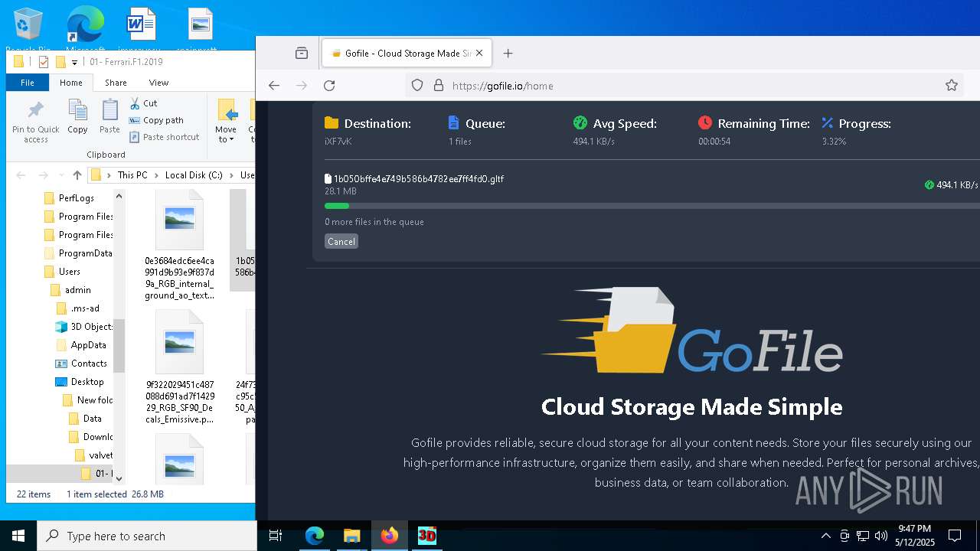This screenshot has width=980, height=551.
Task: Click the Copy ribbon icon
Action: (77, 116)
